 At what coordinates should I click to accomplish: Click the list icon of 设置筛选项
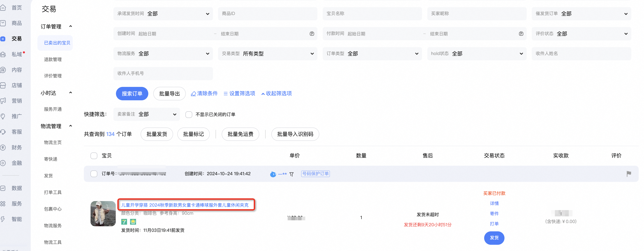pos(225,94)
